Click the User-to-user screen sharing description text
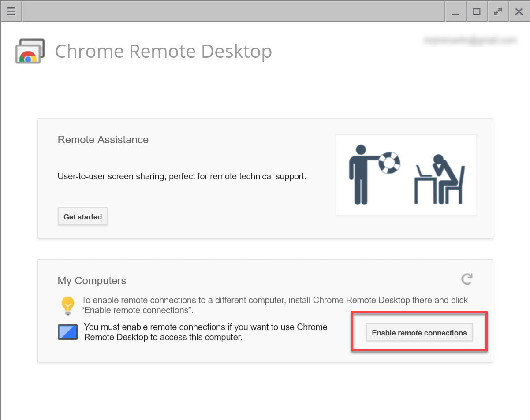 [182, 177]
